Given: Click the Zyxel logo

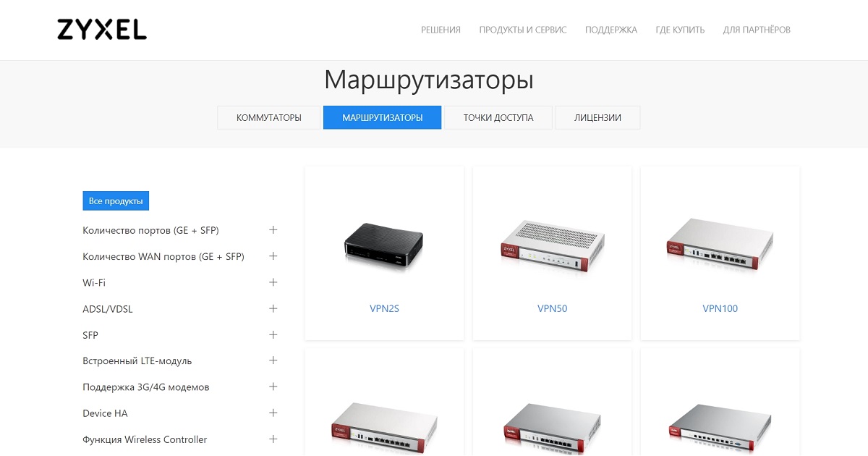Looking at the screenshot, I should 102,30.
